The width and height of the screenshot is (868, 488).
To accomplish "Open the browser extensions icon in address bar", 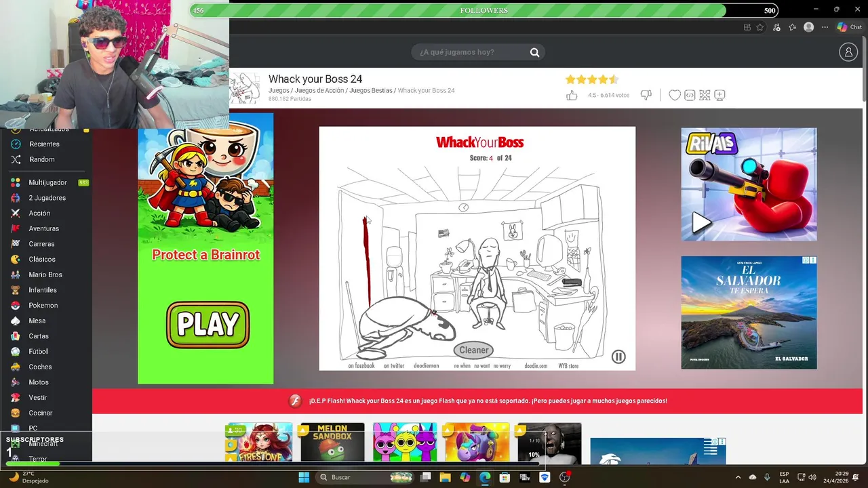I will pyautogui.click(x=747, y=27).
